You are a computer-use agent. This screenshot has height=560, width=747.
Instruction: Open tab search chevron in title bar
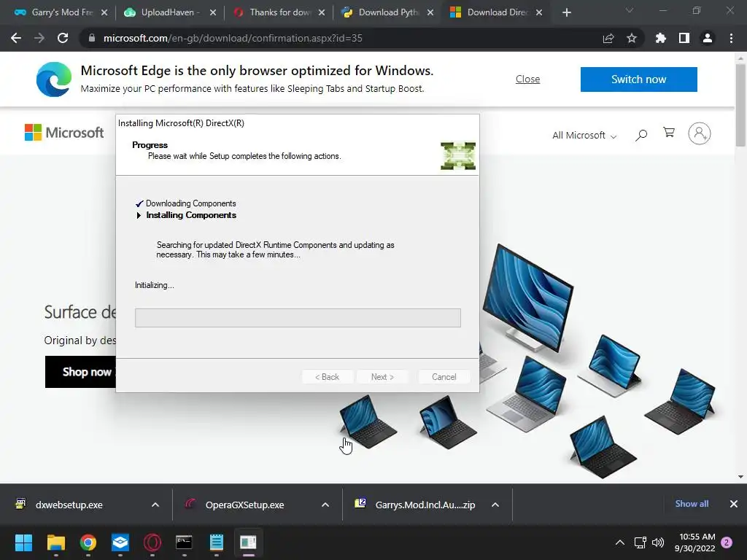630,10
